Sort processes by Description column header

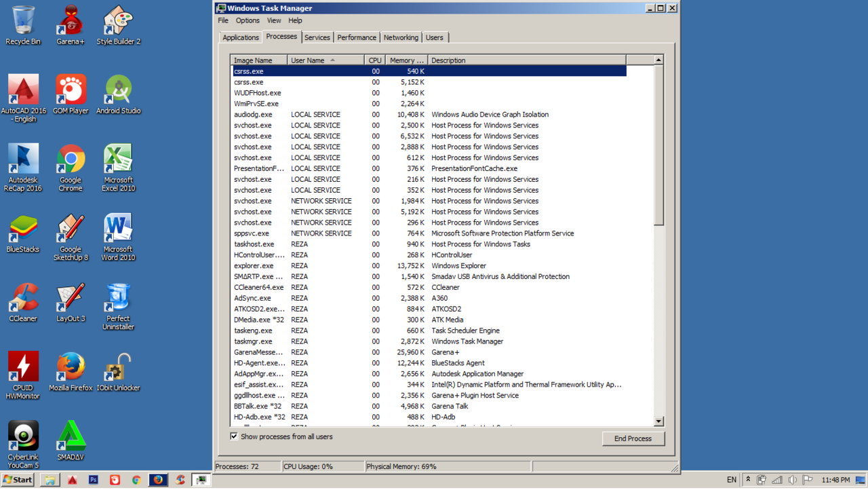[x=527, y=60]
